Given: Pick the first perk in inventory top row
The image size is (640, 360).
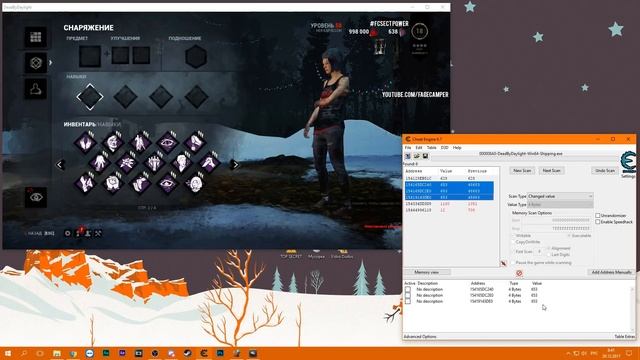Looking at the screenshot, I should click(x=85, y=142).
